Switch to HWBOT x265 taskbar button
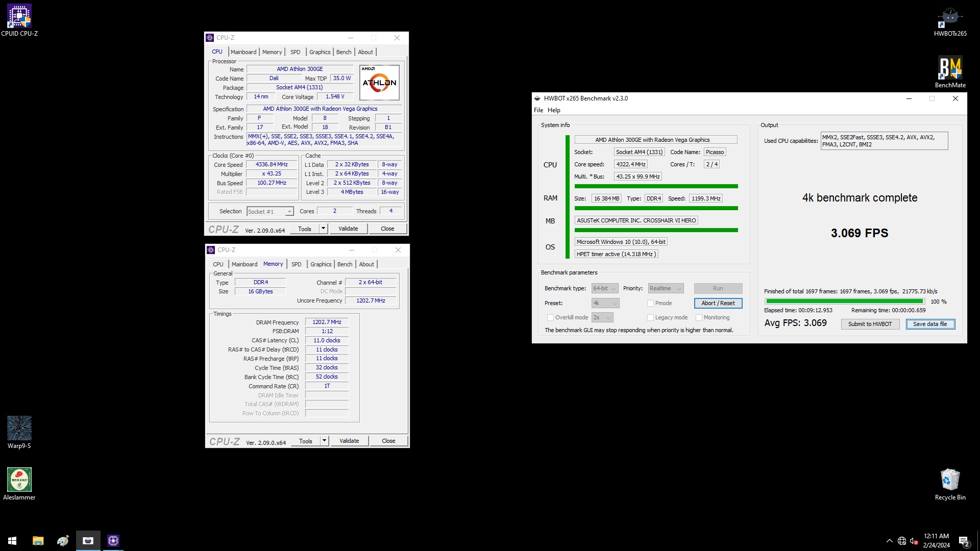The height and width of the screenshot is (551, 980). point(88,541)
